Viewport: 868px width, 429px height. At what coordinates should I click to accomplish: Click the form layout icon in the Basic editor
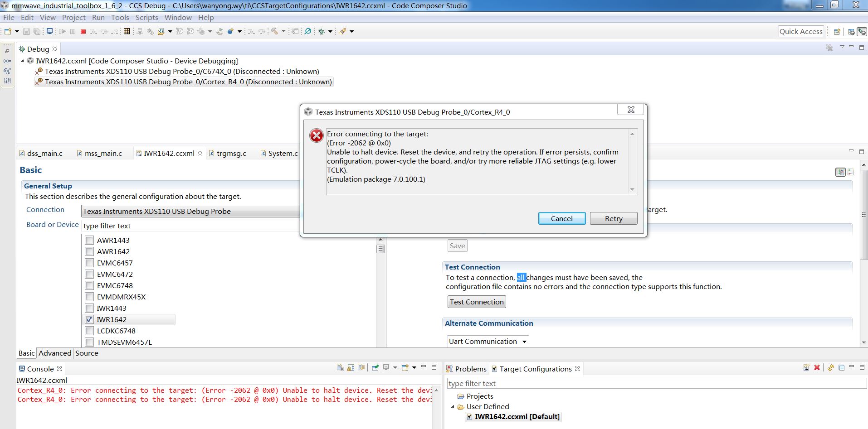click(840, 172)
